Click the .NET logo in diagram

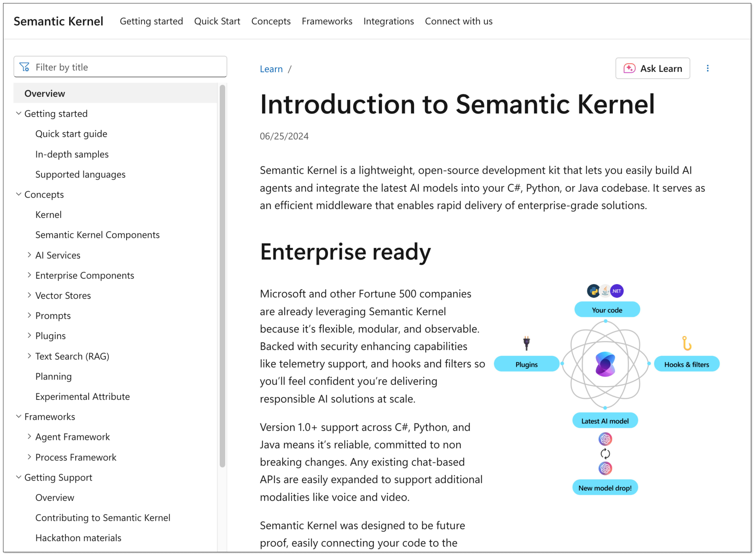tap(617, 291)
